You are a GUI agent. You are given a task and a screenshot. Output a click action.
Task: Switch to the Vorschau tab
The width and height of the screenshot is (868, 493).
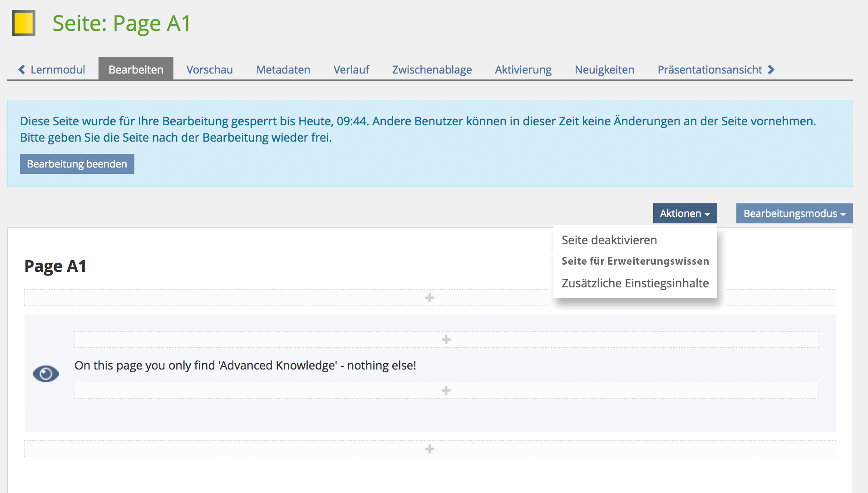pyautogui.click(x=209, y=69)
